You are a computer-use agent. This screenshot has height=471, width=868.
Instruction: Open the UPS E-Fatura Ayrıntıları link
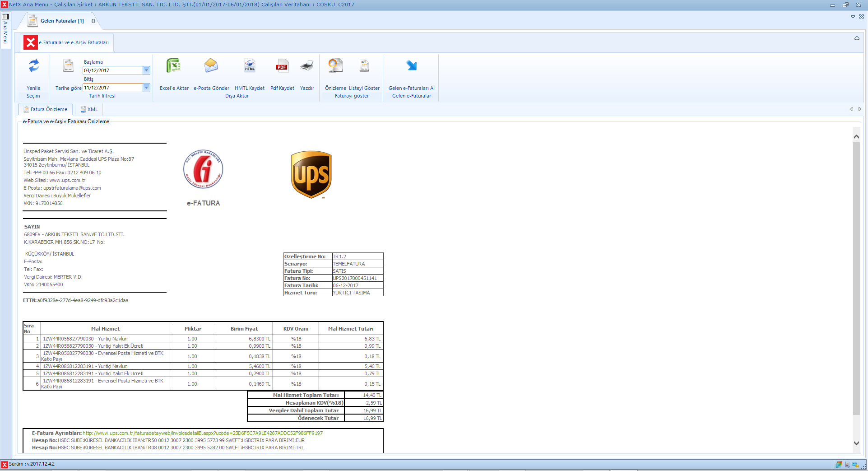tap(202, 433)
